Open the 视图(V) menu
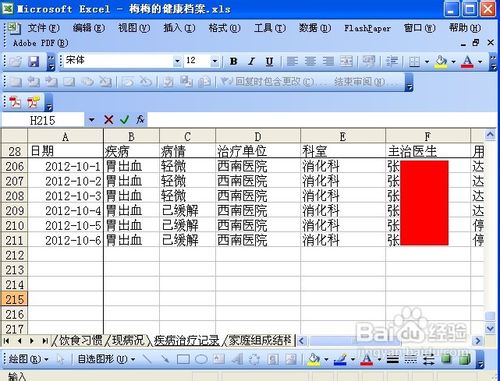The height and width of the screenshot is (381, 500). coord(134,28)
